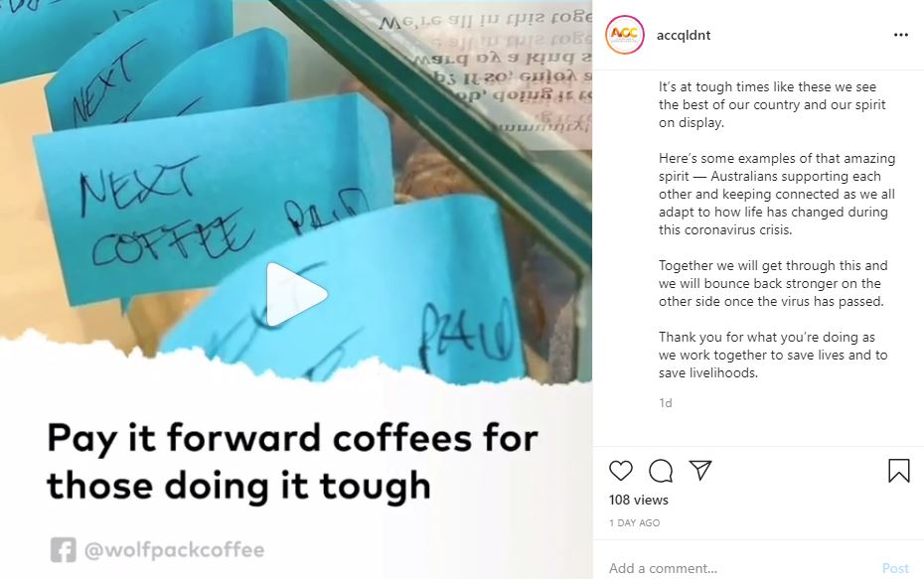Open the 108 views count

point(639,500)
